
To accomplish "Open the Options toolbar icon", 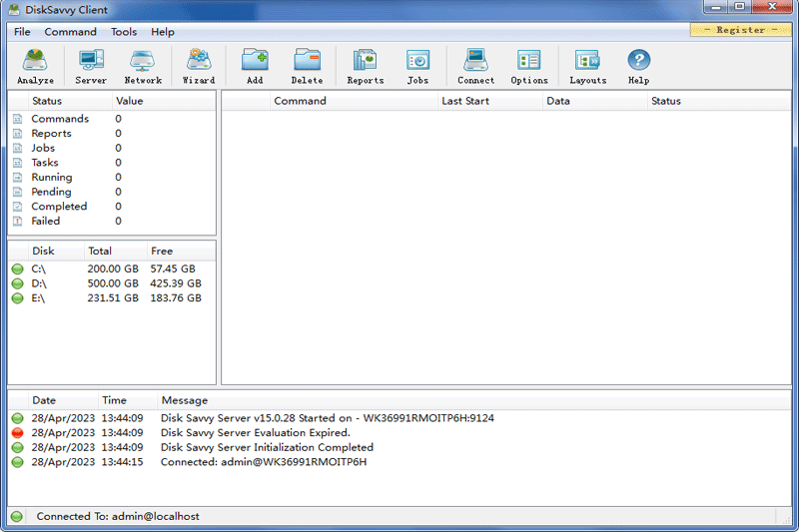I will point(529,66).
